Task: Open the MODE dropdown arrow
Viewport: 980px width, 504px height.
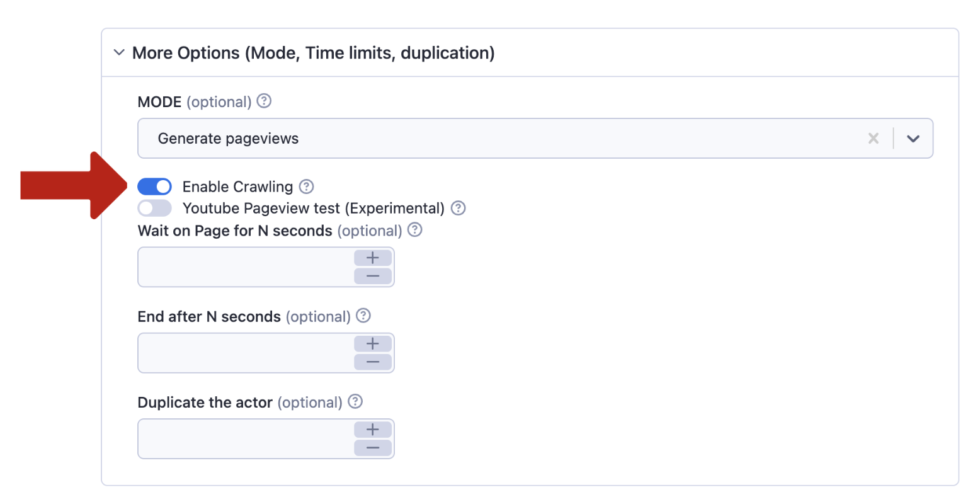Action: pyautogui.click(x=913, y=139)
